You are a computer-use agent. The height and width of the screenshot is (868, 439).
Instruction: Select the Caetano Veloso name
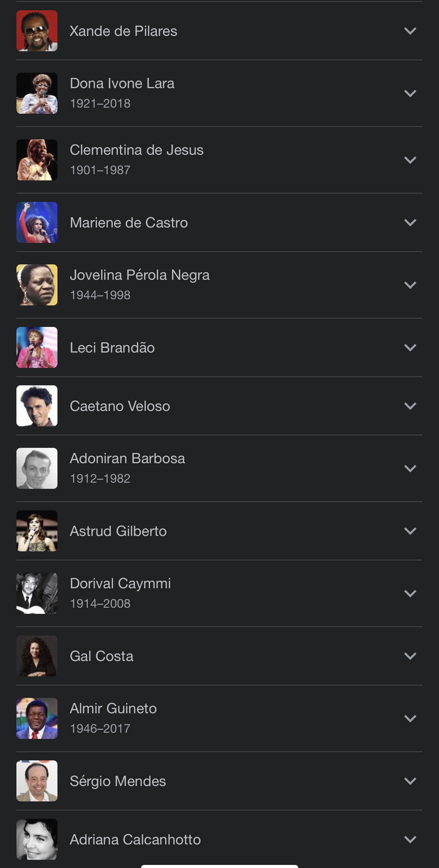(x=120, y=406)
